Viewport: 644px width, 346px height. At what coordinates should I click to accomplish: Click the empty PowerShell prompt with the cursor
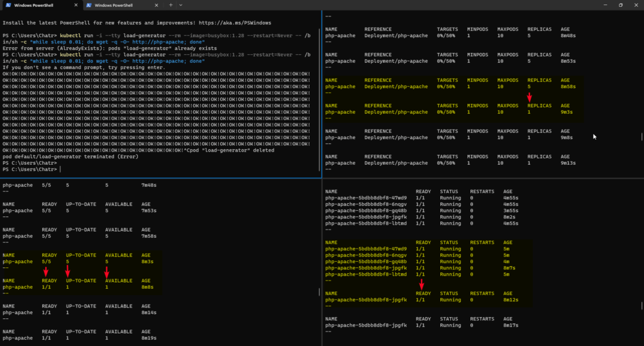[x=31, y=169]
